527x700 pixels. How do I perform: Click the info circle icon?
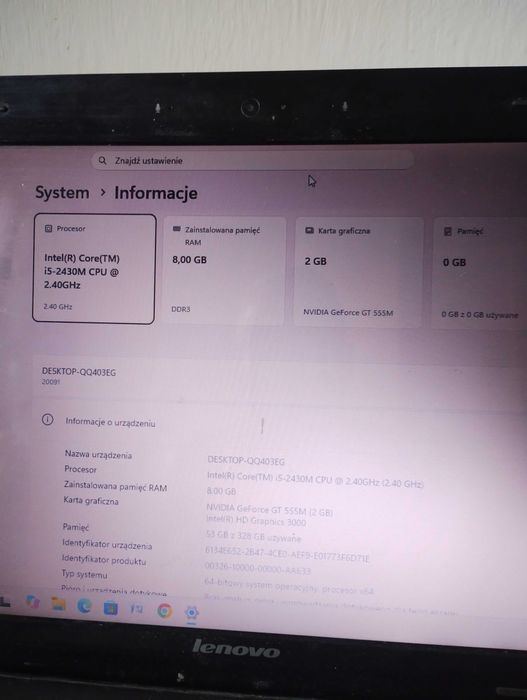[47, 420]
